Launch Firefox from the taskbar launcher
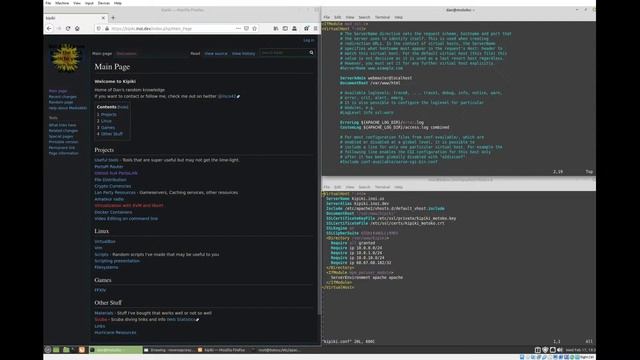 82,350
